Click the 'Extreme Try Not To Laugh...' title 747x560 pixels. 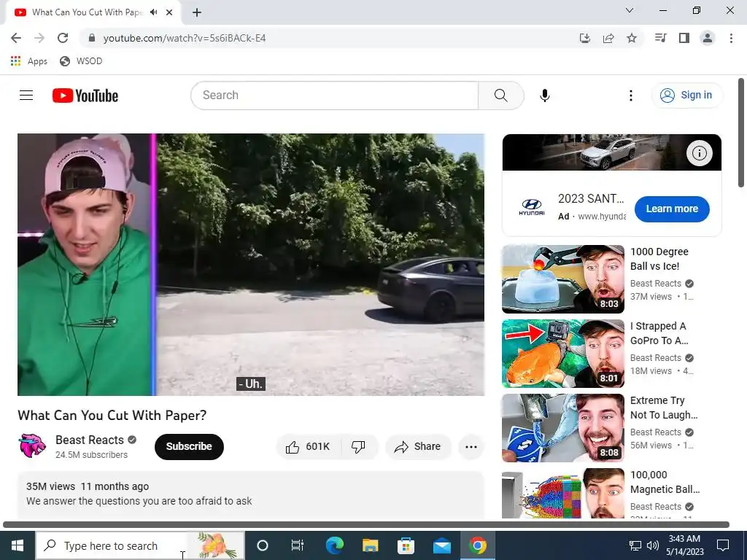[664, 408]
